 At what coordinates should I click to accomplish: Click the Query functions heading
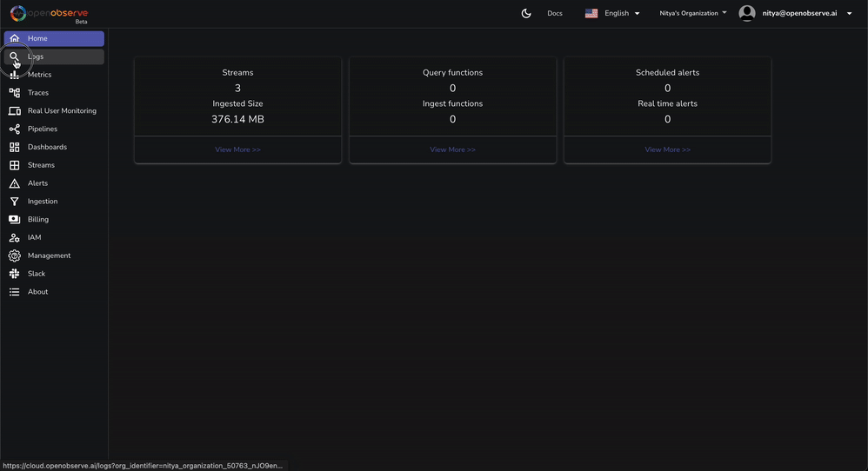(452, 73)
